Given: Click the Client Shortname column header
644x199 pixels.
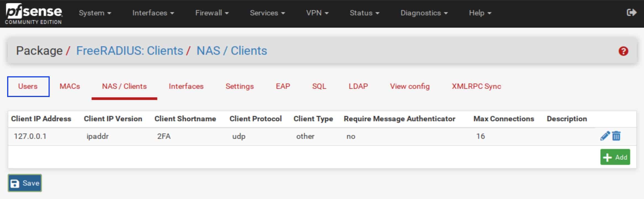Looking at the screenshot, I should tap(185, 119).
